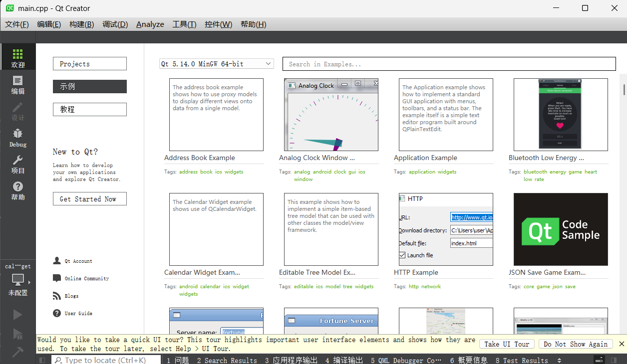Click the Blogs RSS feed icon
627x364 pixels.
(x=56, y=296)
